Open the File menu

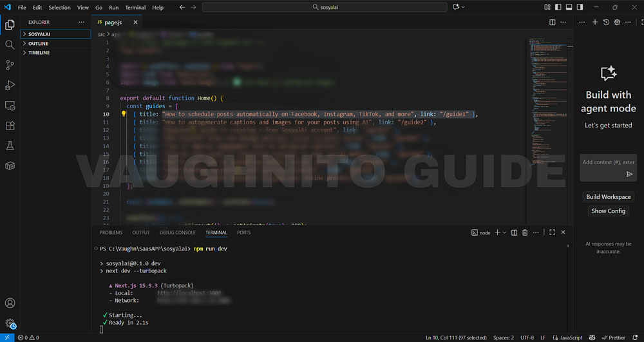[22, 7]
